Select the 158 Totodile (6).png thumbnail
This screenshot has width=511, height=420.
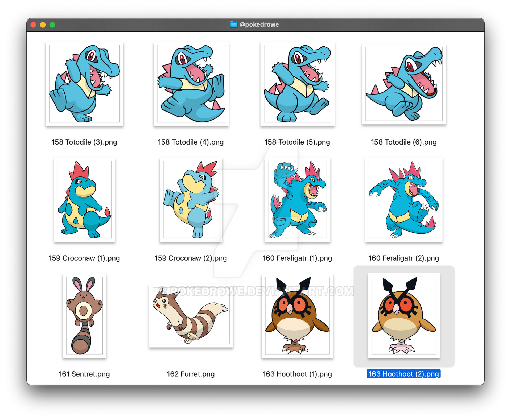tap(404, 84)
